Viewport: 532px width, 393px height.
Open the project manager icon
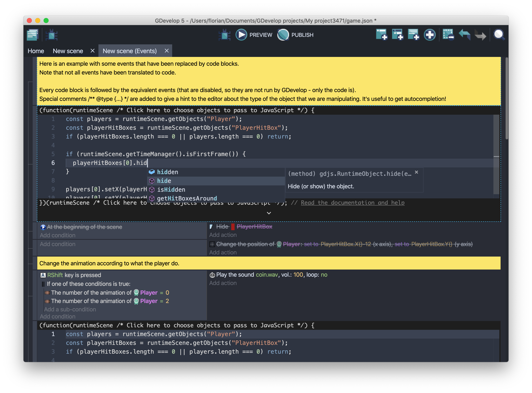[33, 35]
